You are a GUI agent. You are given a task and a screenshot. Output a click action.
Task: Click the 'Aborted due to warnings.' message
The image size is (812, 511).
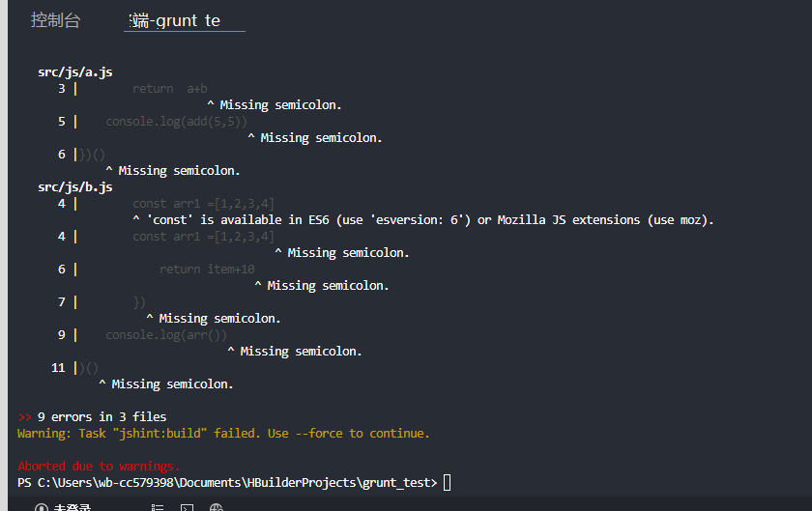[99, 466]
